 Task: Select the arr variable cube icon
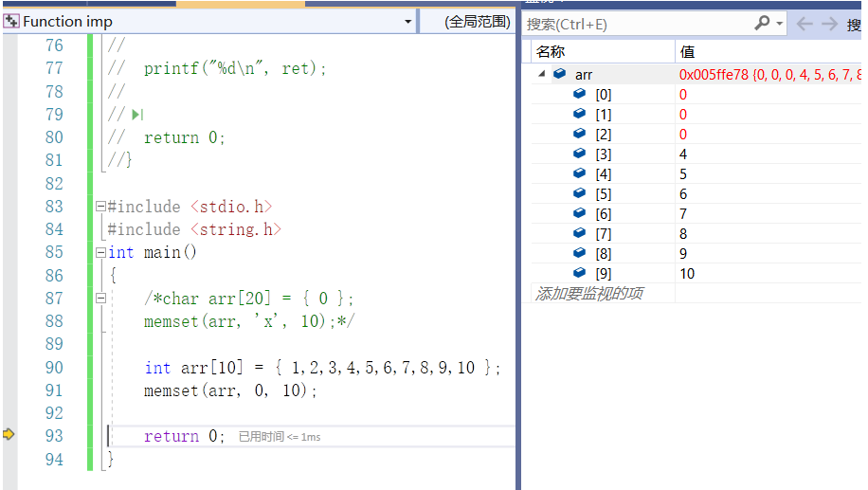560,74
